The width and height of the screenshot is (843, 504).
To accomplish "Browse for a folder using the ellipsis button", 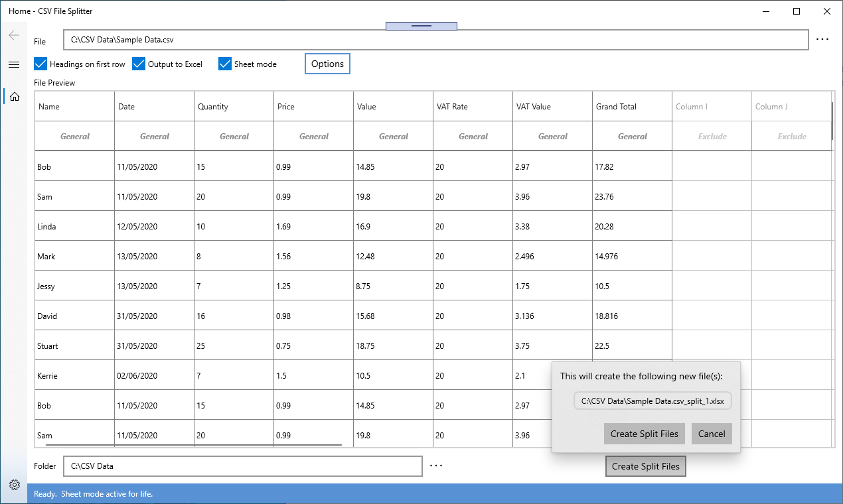I will pos(436,466).
